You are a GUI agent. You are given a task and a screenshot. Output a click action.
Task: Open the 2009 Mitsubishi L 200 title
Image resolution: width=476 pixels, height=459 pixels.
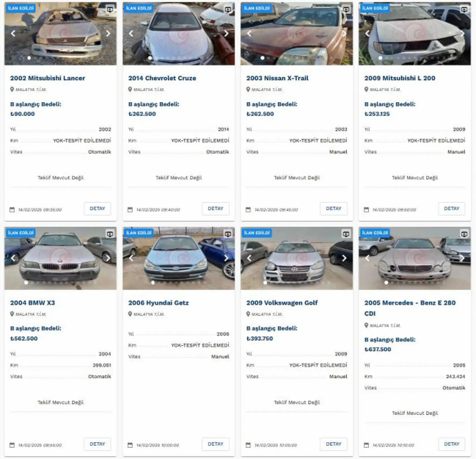(x=400, y=78)
